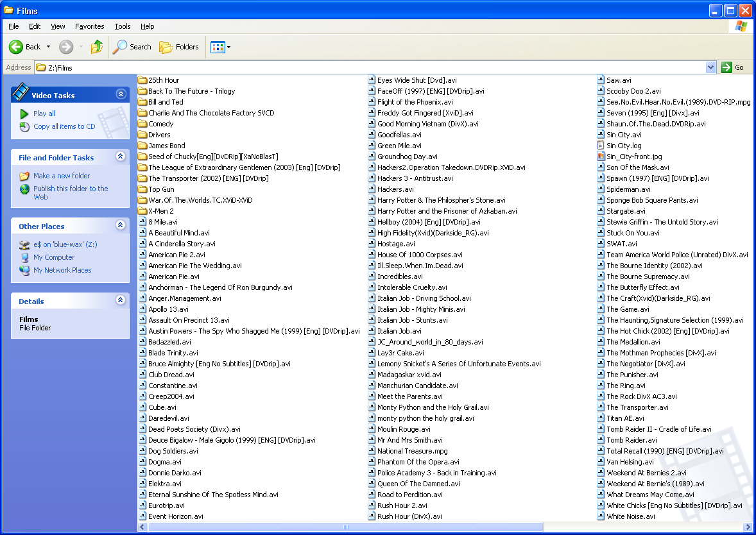Viewport: 756px width, 535px height.
Task: Expand the address bar dropdown
Action: coord(710,67)
